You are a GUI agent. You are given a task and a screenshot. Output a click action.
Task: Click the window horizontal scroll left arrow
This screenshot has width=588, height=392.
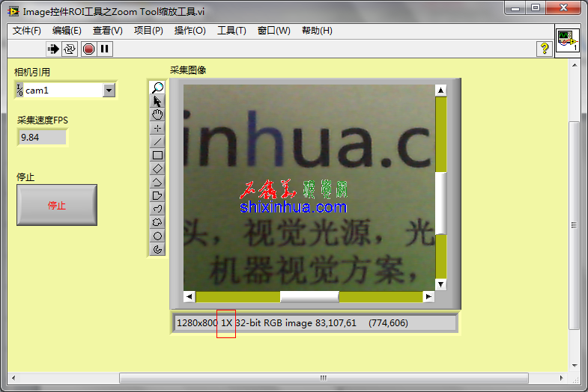click(13, 378)
